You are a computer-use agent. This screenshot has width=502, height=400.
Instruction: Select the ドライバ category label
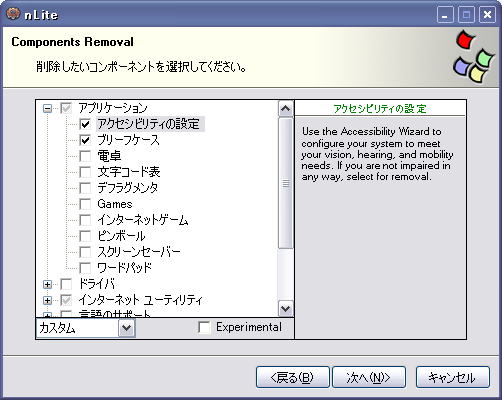(96, 284)
